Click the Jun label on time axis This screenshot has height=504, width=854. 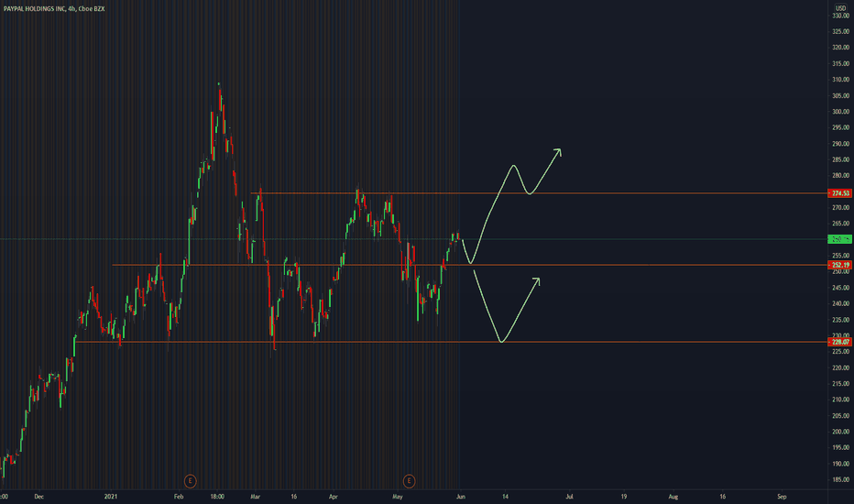(x=461, y=497)
